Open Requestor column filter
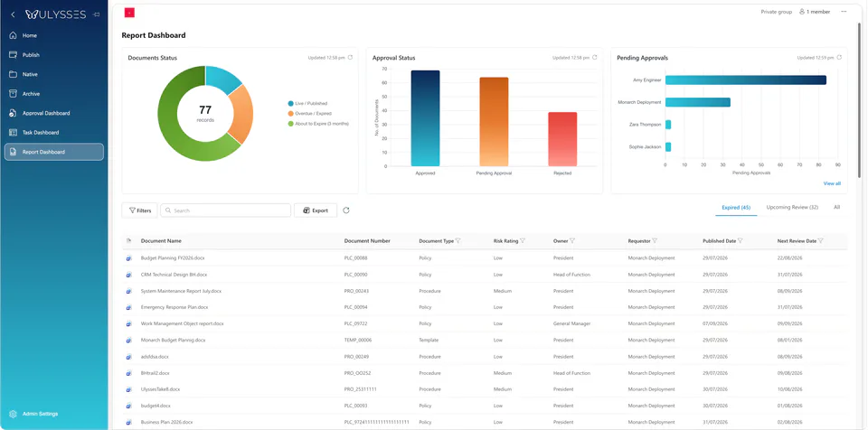868x430 pixels. click(655, 240)
